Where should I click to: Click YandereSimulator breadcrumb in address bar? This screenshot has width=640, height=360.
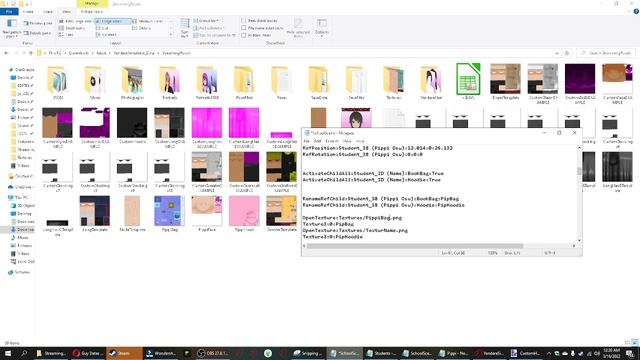coord(134,53)
